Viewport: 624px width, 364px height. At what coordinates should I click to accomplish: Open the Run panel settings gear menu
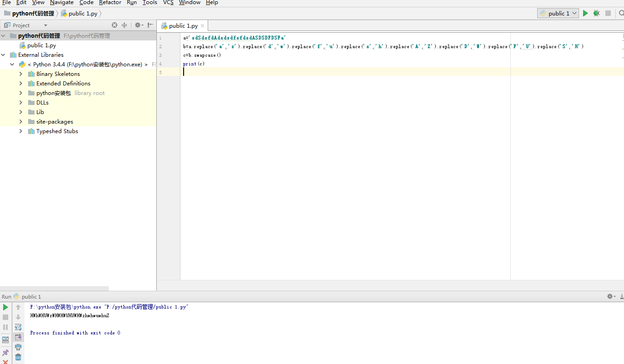610,296
